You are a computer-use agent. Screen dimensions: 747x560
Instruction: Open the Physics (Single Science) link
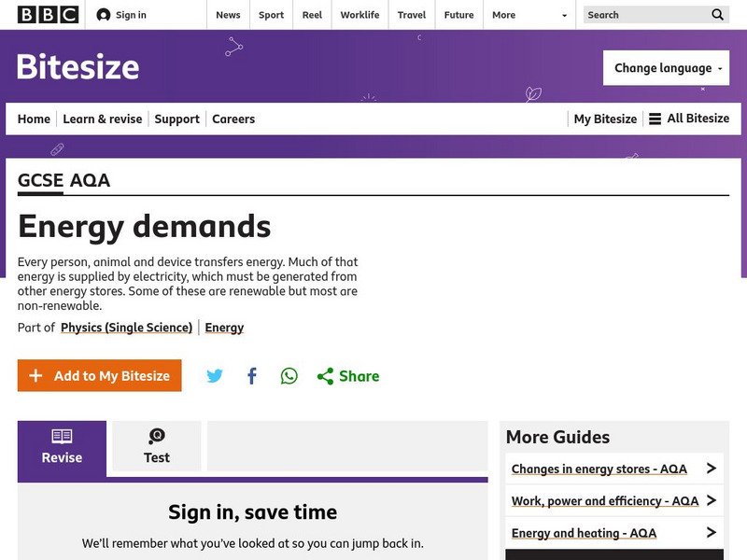click(x=128, y=328)
